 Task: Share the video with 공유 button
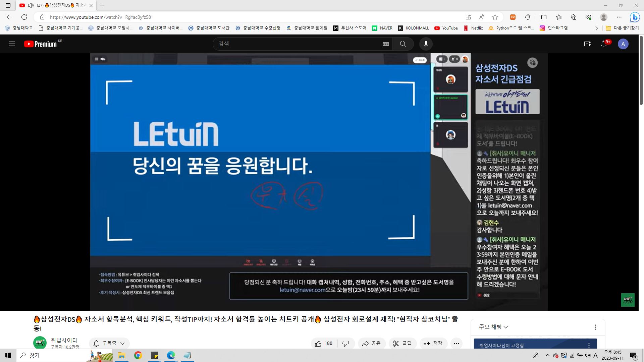(x=372, y=343)
